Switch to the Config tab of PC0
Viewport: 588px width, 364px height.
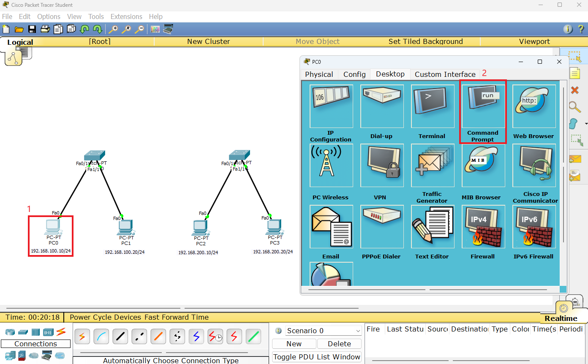354,74
